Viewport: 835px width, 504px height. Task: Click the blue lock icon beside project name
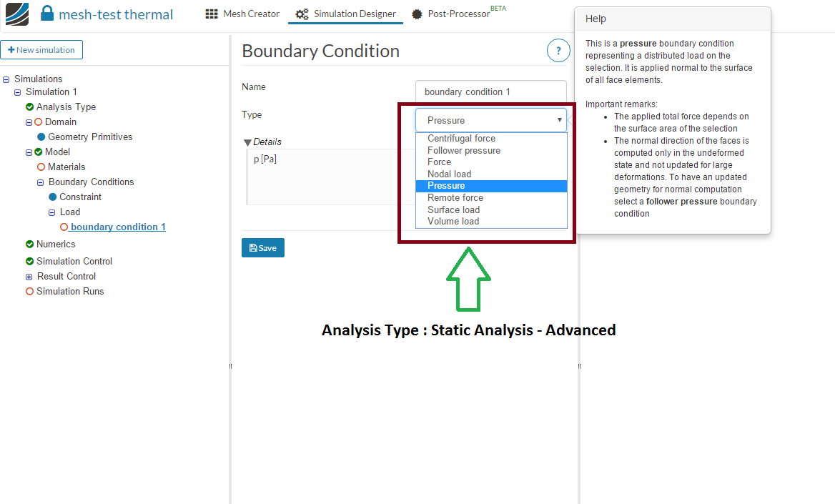coord(47,14)
